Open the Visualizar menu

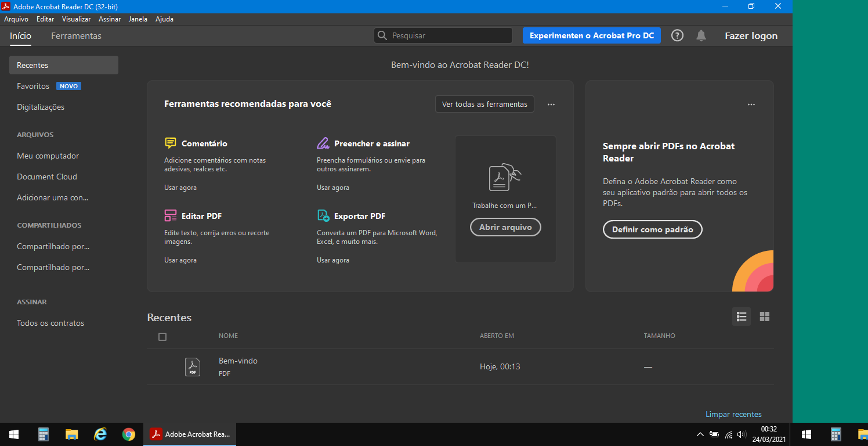[77, 19]
